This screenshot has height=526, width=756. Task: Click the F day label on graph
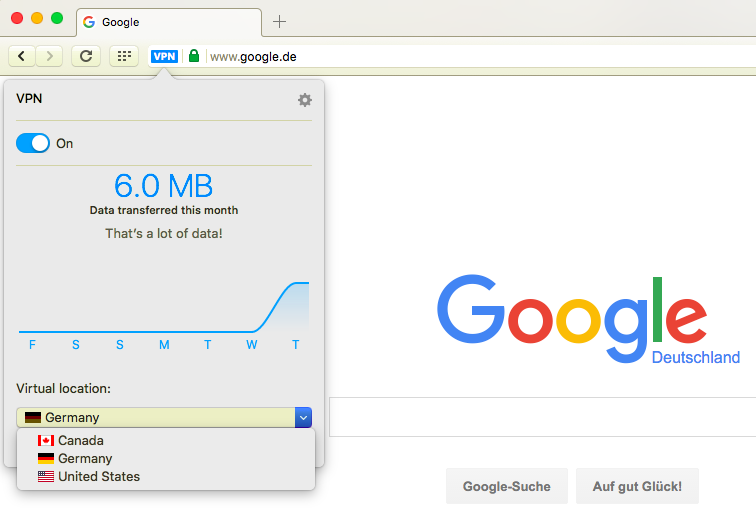[32, 345]
